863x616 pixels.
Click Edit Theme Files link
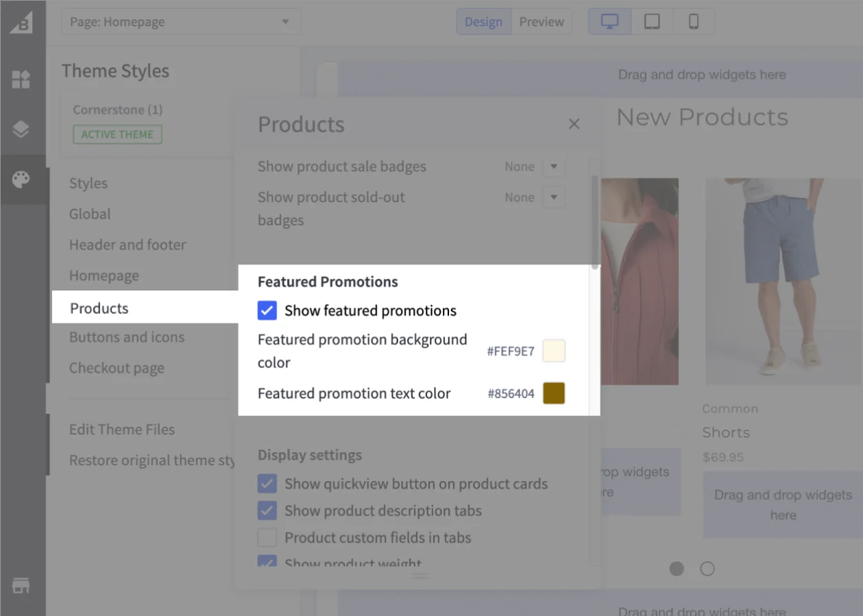122,430
